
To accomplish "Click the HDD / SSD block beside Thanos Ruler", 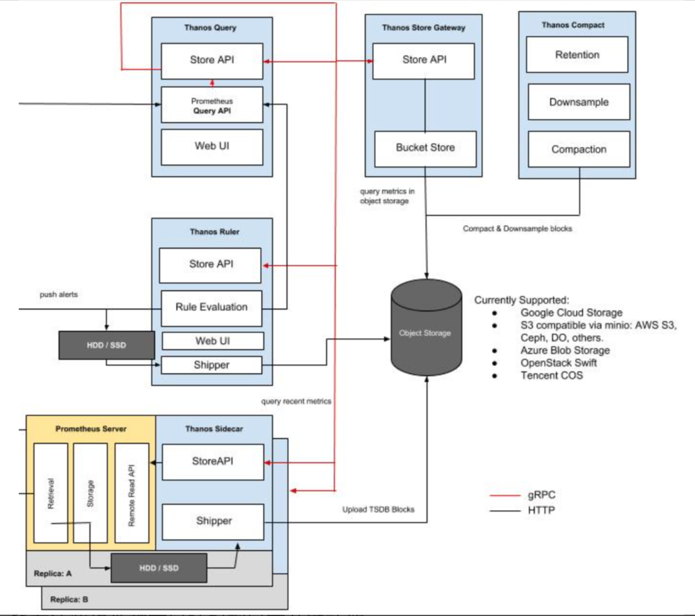I will [105, 346].
